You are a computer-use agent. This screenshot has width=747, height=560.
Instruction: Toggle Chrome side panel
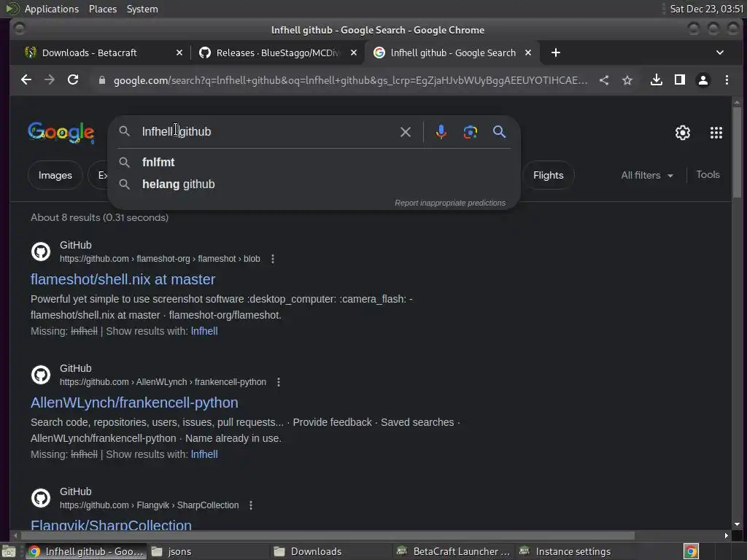(x=680, y=80)
